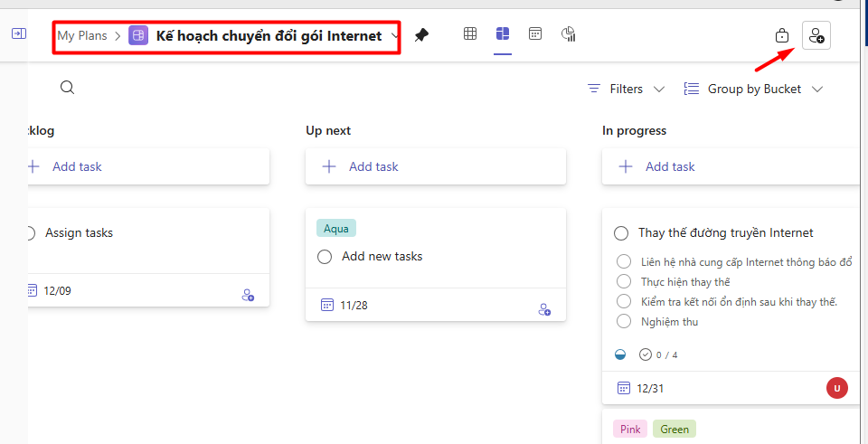The height and width of the screenshot is (444, 868).
Task: Click the search magnifier icon
Action: pyautogui.click(x=67, y=88)
